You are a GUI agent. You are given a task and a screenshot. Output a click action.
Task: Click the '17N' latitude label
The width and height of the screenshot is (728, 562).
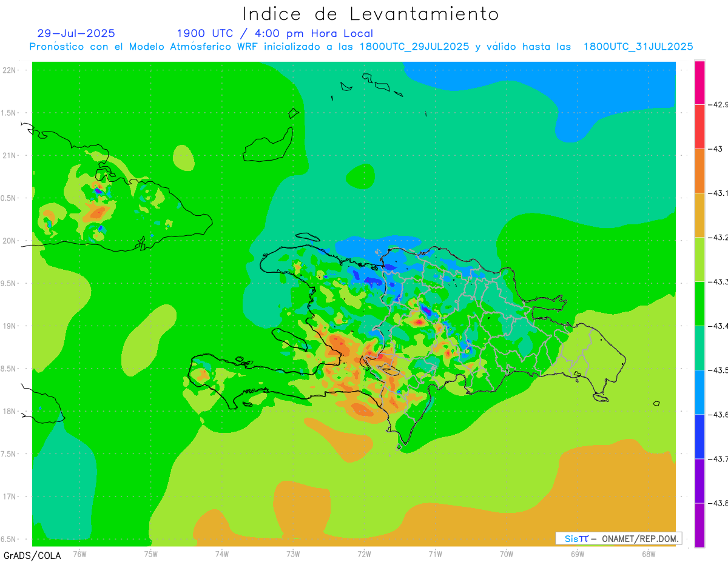tap(10, 497)
